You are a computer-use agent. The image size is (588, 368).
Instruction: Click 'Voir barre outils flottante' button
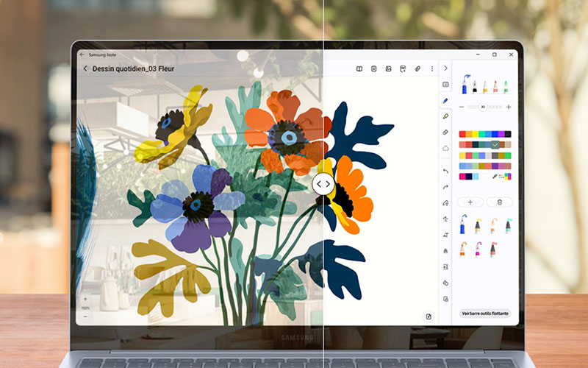click(485, 314)
